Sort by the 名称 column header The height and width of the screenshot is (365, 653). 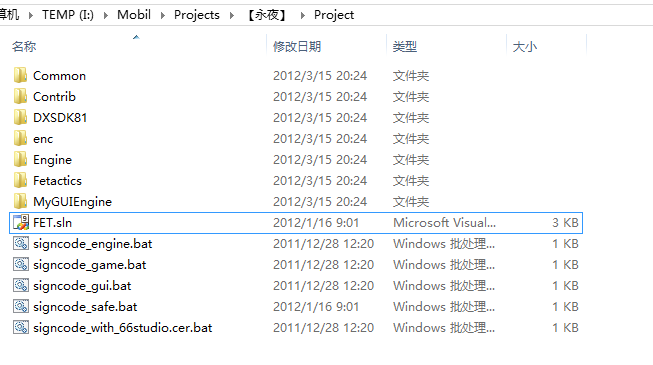(x=24, y=46)
